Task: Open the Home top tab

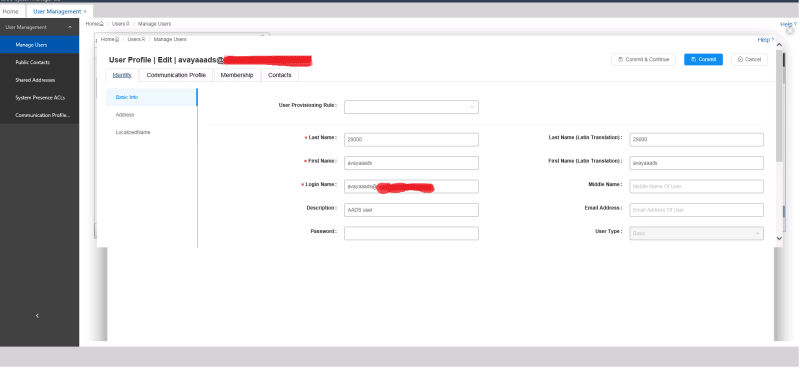Action: pyautogui.click(x=10, y=11)
